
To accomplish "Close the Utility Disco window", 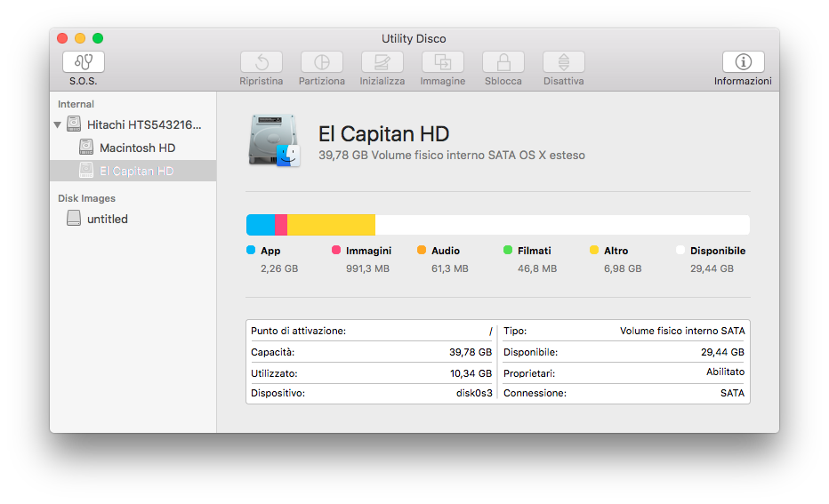I will coord(62,38).
